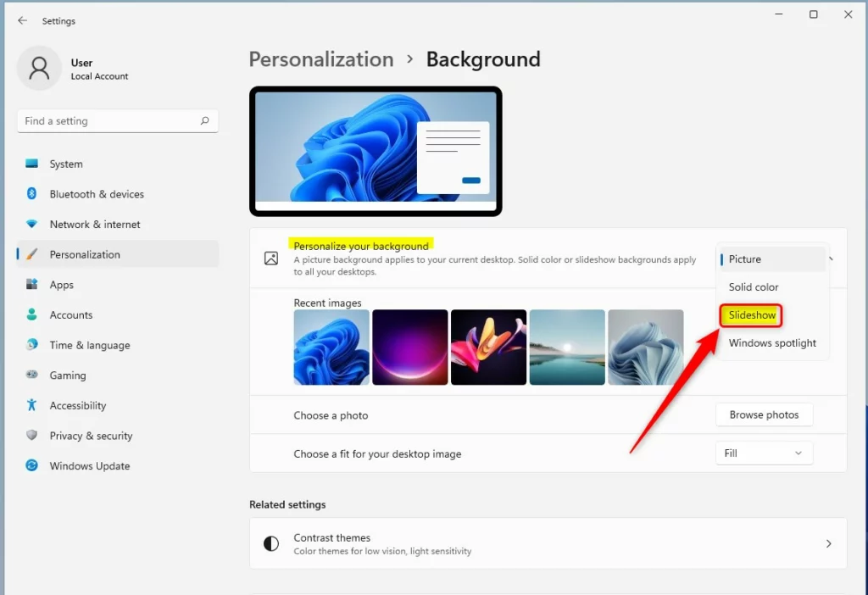Select Personalization in the sidebar
Screen dimensions: 868x595
point(118,254)
